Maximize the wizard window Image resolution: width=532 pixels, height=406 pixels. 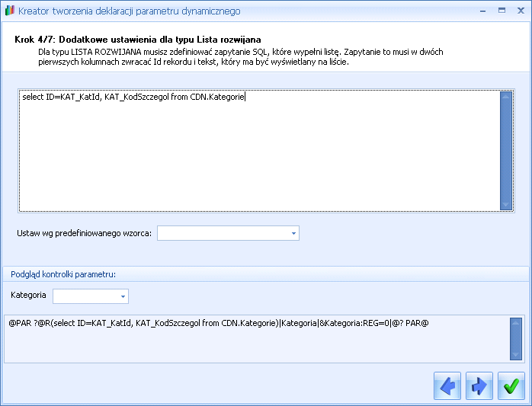502,11
